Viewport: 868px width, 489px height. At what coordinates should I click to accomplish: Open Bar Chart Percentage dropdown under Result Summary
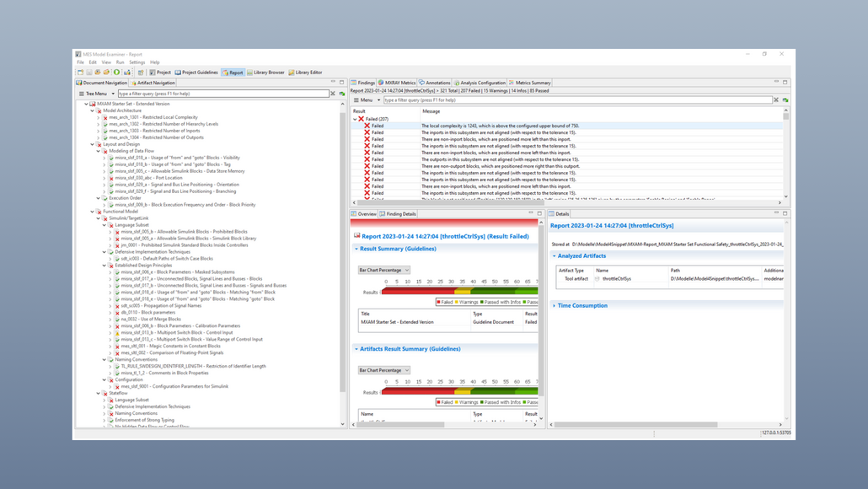(x=383, y=271)
